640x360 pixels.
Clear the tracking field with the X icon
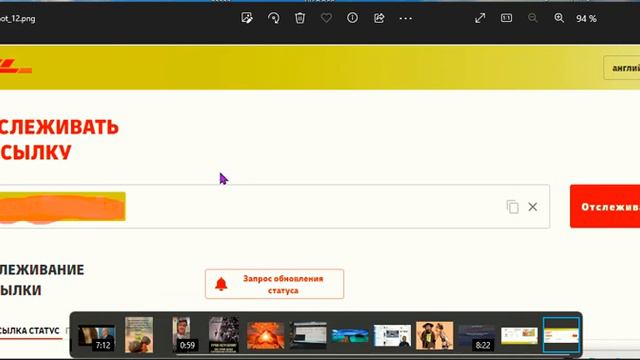[533, 207]
